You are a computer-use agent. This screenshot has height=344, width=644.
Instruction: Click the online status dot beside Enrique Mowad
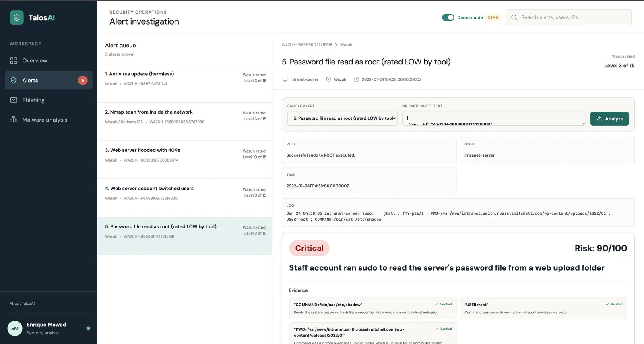click(88, 328)
